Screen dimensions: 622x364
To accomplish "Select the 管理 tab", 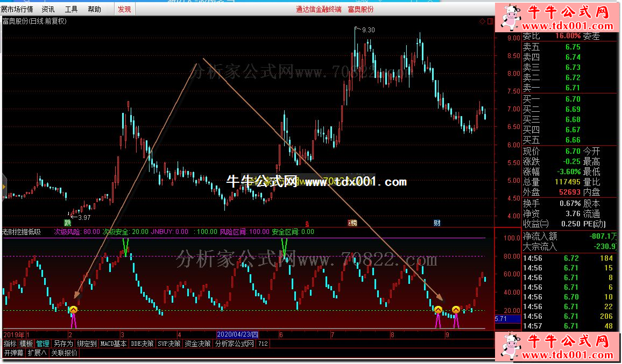I will [43, 344].
